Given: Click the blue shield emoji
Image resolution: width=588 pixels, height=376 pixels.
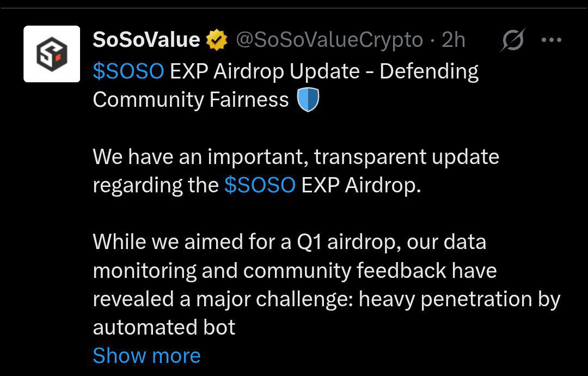Looking at the screenshot, I should point(308,100).
